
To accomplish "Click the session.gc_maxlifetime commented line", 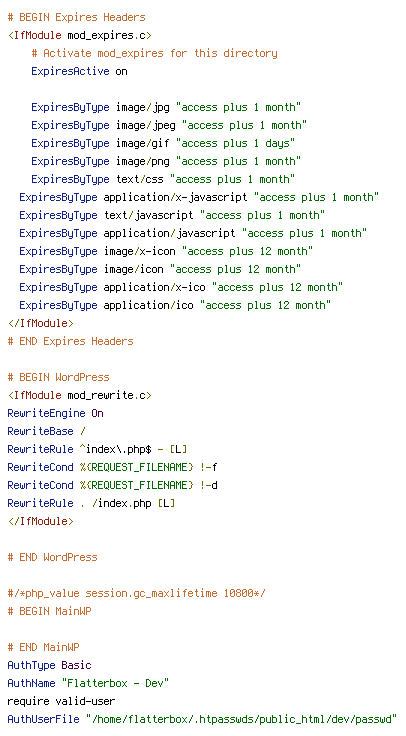I will coord(137,593).
